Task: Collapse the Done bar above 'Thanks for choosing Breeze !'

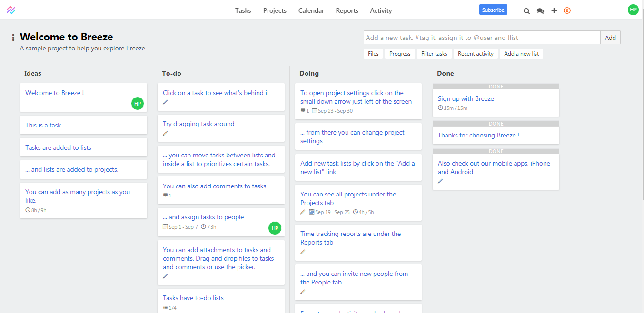Action: point(495,123)
